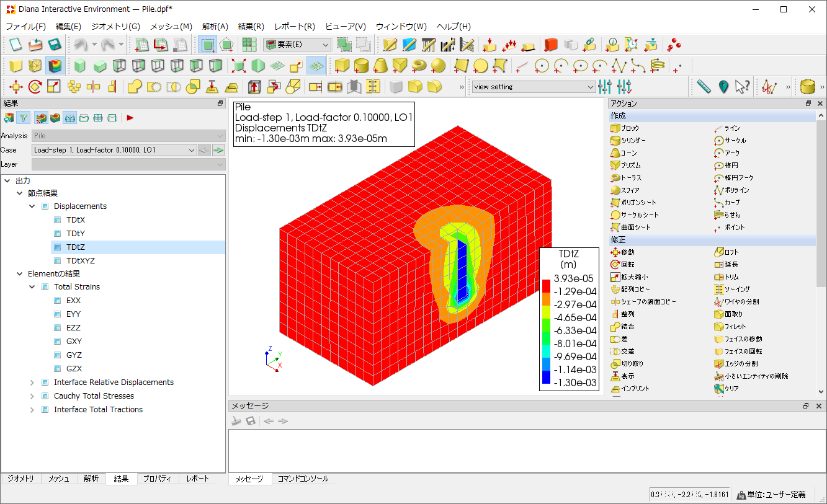Click the save project floppy disk icon
Image resolution: width=827 pixels, height=504 pixels.
(x=55, y=45)
